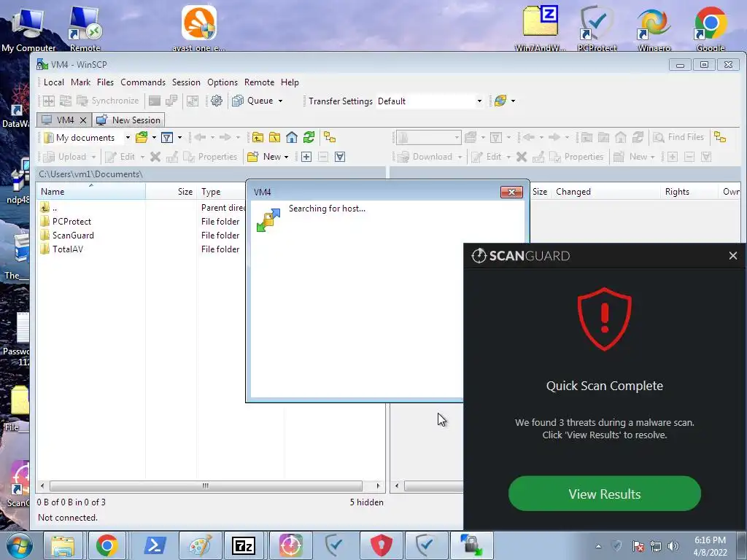The image size is (747, 560).
Task: Click the Synchronize toolbar button
Action: (108, 101)
